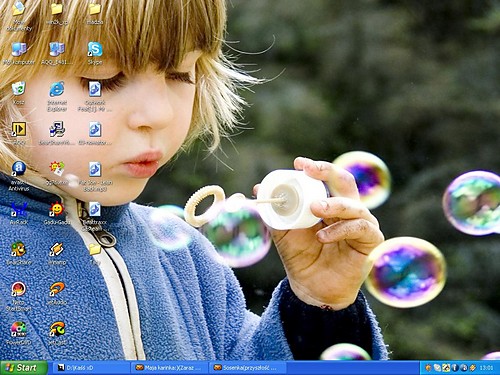Screen dimensions: 500x375
Task: Open the Kosz recycle bin
Action: [19, 89]
